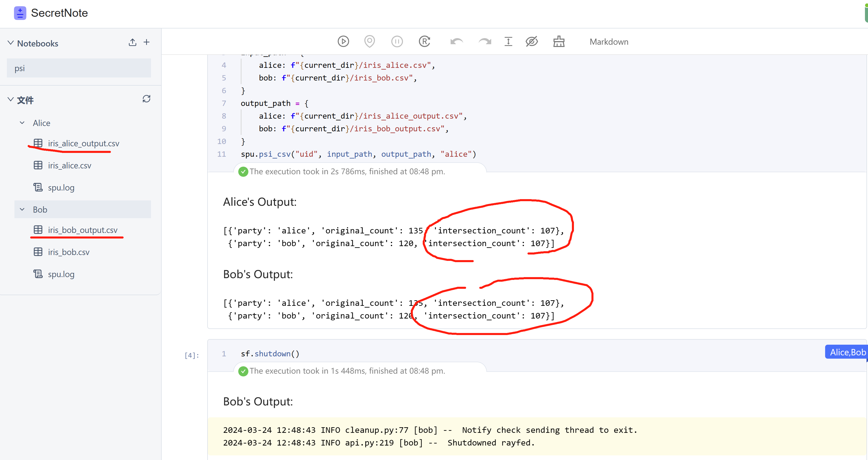Collapse the Alice folder
Viewport: 868px width, 460px height.
point(22,123)
